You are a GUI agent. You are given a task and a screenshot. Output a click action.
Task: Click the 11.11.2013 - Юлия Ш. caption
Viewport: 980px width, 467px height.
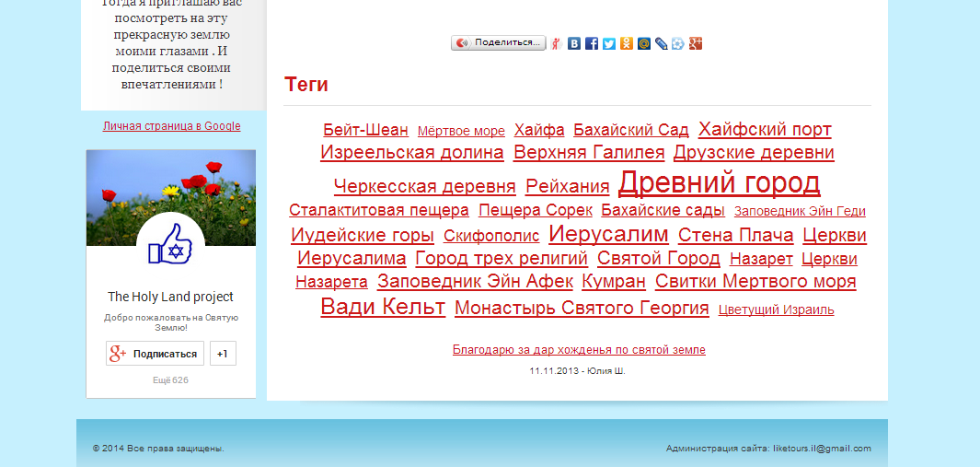(578, 371)
